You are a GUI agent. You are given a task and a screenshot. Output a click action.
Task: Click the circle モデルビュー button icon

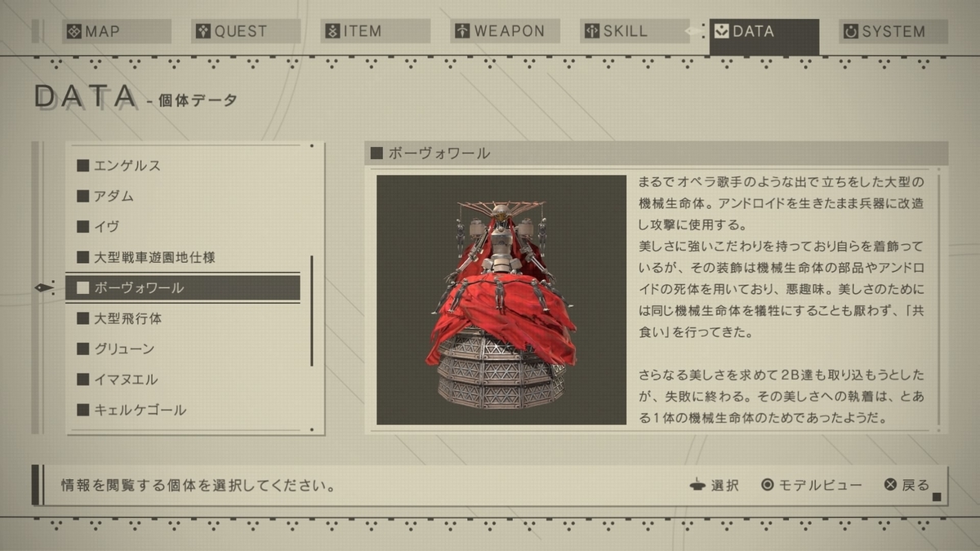(x=768, y=485)
